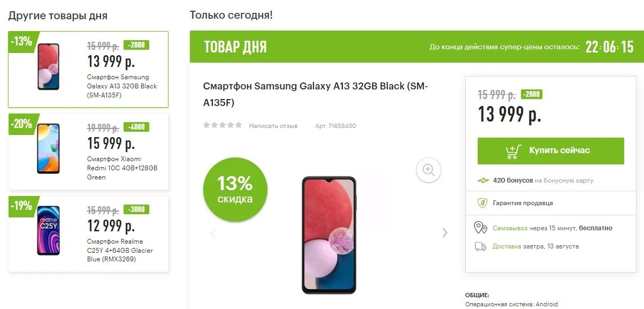Open the Написать отзыв link

point(273,126)
